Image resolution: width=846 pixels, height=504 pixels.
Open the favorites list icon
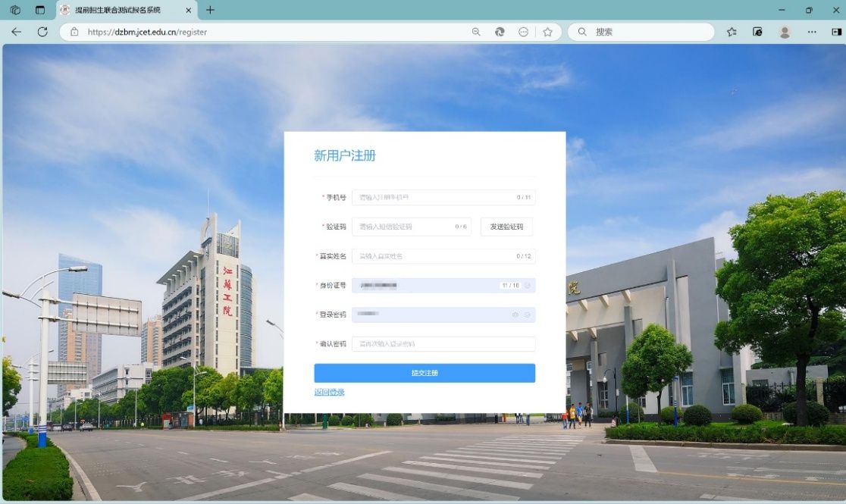coord(732,32)
